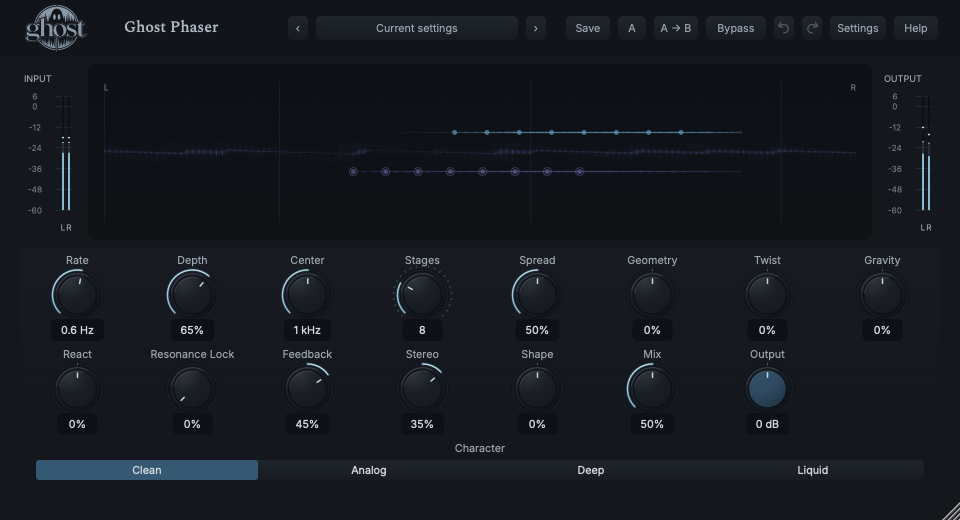
Task: Click the Spread knob
Action: tap(537, 295)
